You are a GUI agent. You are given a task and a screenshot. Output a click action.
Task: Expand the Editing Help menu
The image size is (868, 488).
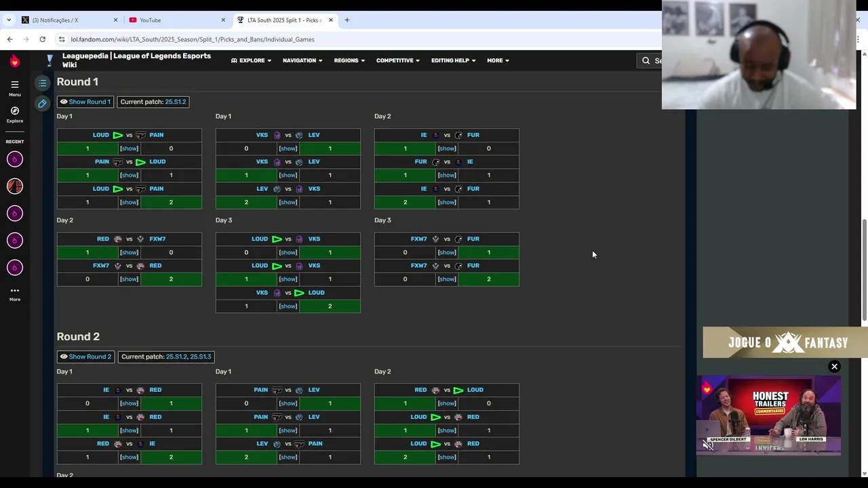pos(453,60)
